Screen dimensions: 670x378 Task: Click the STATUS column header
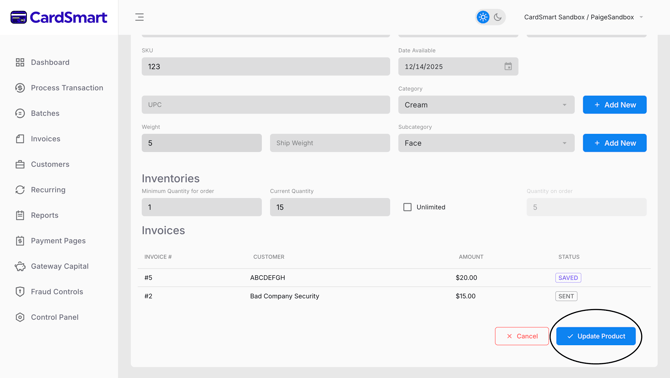tap(569, 257)
